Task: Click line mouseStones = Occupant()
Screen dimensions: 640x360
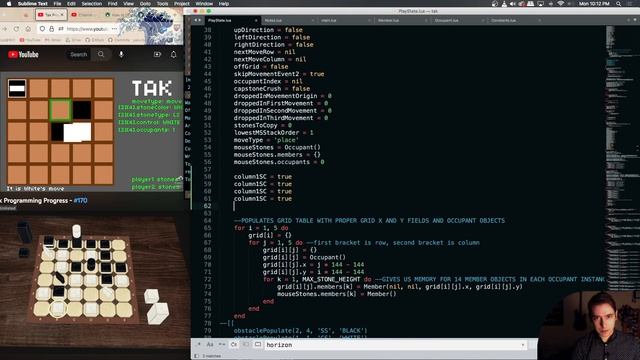Action: point(277,147)
